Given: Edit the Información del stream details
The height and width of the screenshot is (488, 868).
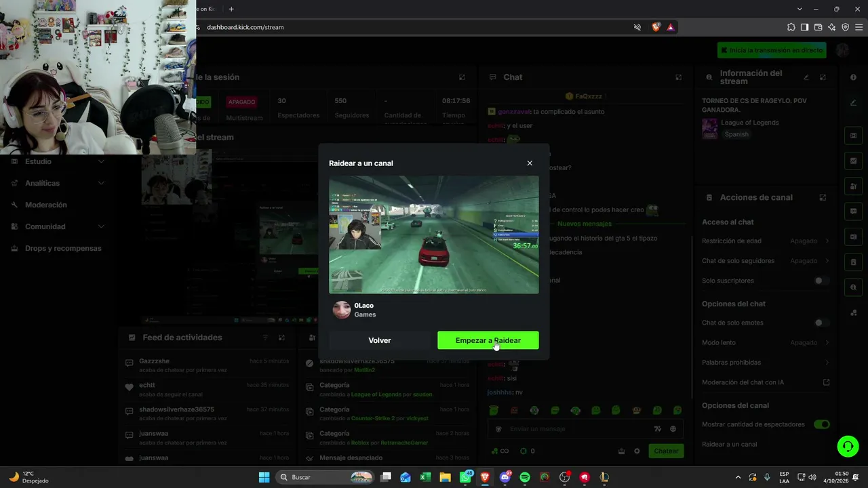Looking at the screenshot, I should pos(806,77).
